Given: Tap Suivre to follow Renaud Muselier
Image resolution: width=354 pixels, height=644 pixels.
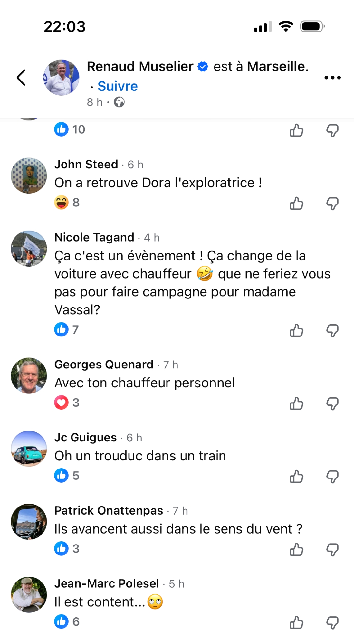Looking at the screenshot, I should click(118, 86).
